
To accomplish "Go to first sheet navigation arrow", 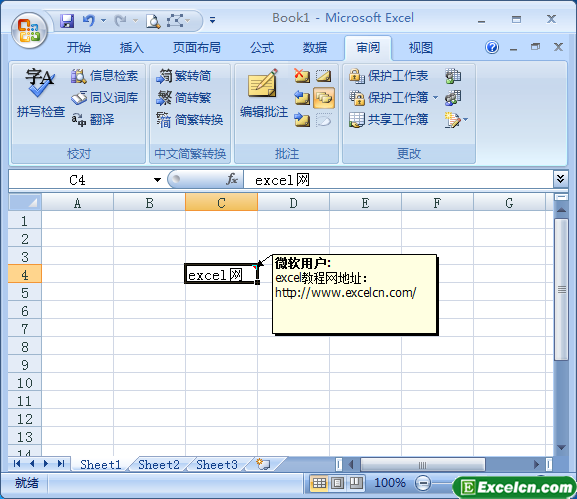I will [x=17, y=464].
